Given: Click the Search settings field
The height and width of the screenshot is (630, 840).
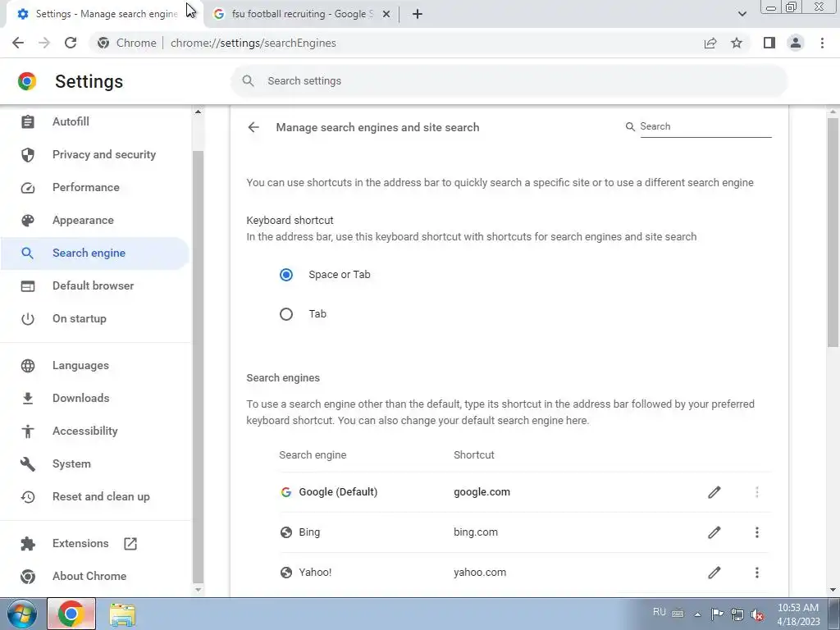Looking at the screenshot, I should click(x=509, y=81).
